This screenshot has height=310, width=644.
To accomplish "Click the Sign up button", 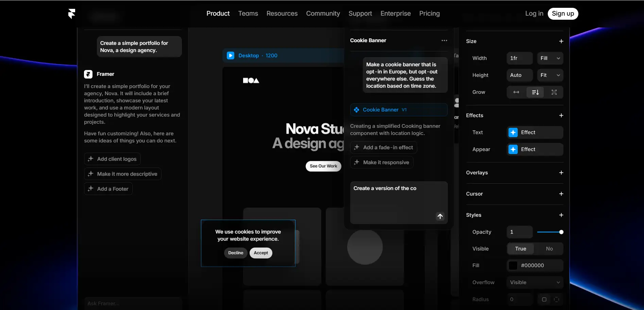I will (x=563, y=14).
